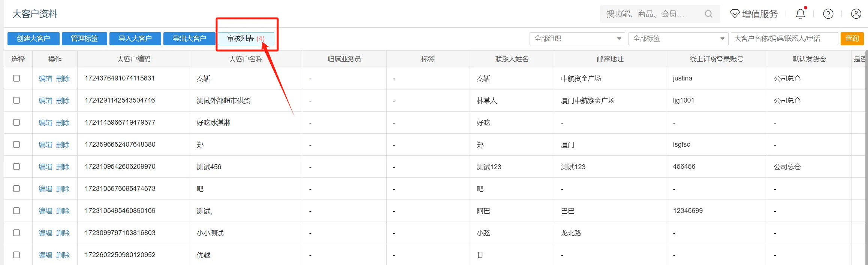Viewport: 868px width, 265px height.
Task: Open the 审核列表 (4) tab
Action: tap(246, 39)
